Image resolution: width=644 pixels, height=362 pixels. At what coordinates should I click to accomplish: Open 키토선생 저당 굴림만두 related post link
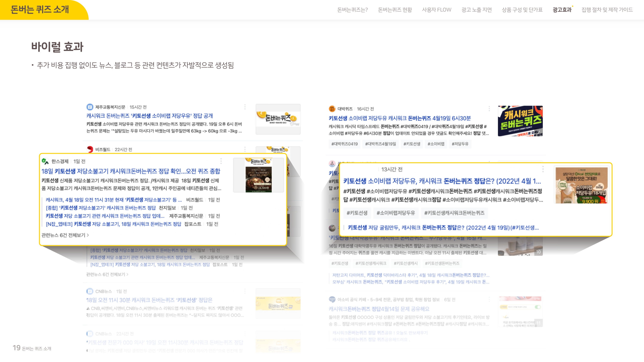tap(443, 227)
